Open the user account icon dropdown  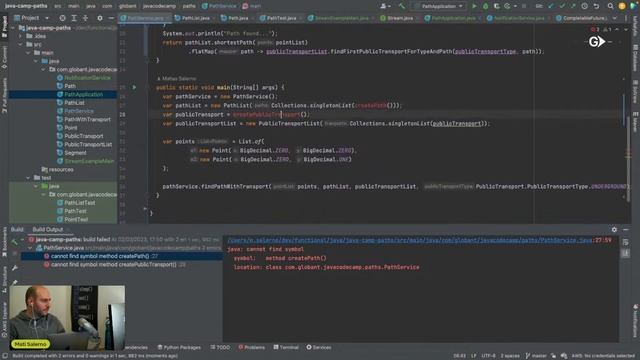point(385,6)
